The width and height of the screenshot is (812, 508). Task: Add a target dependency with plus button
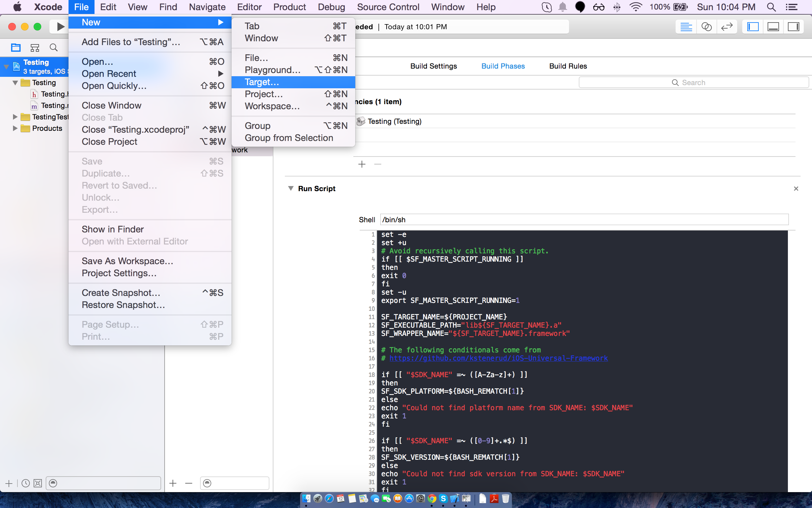pos(362,164)
